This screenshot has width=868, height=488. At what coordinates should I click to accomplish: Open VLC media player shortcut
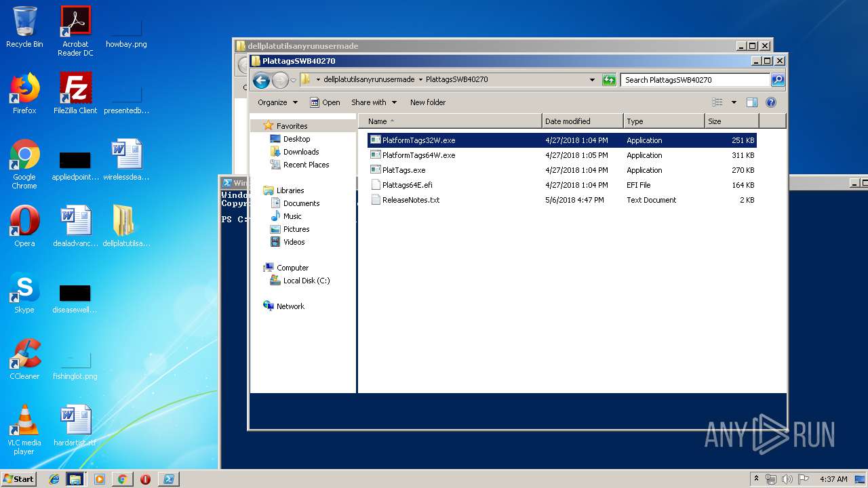tap(24, 430)
